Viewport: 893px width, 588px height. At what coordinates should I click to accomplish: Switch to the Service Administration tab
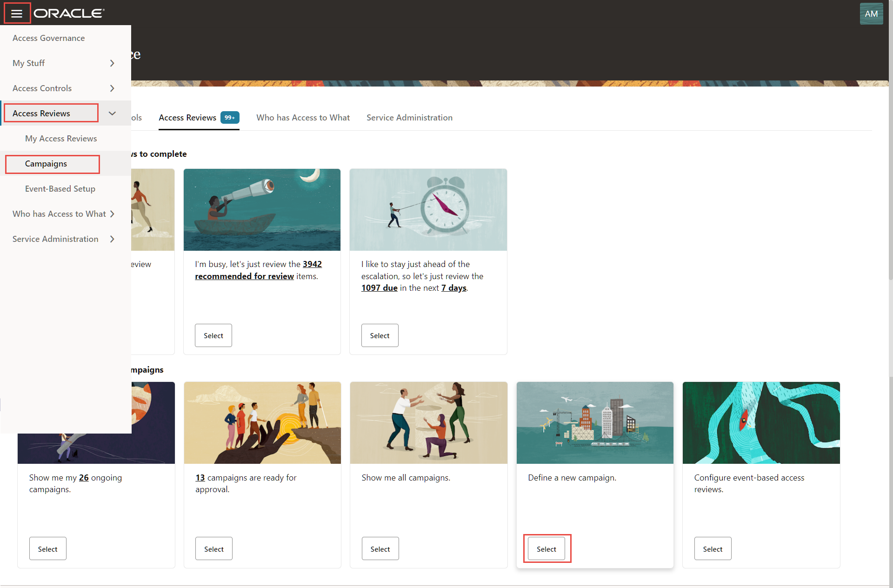[409, 118]
